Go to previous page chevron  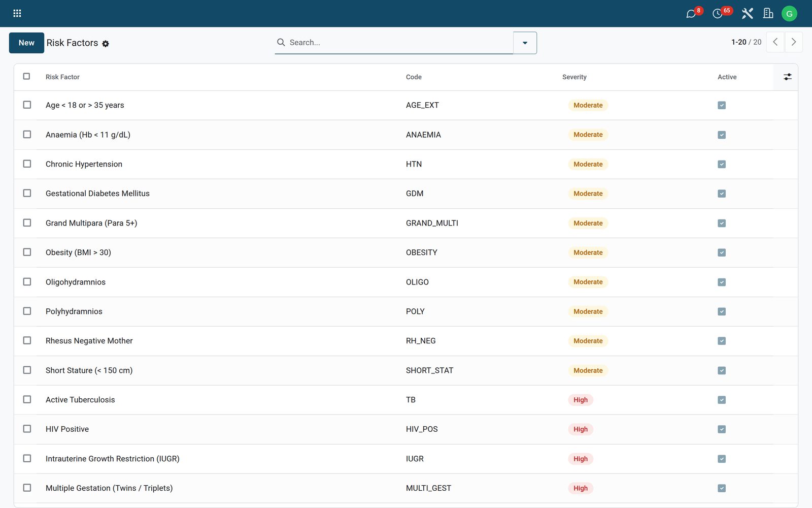click(x=775, y=42)
